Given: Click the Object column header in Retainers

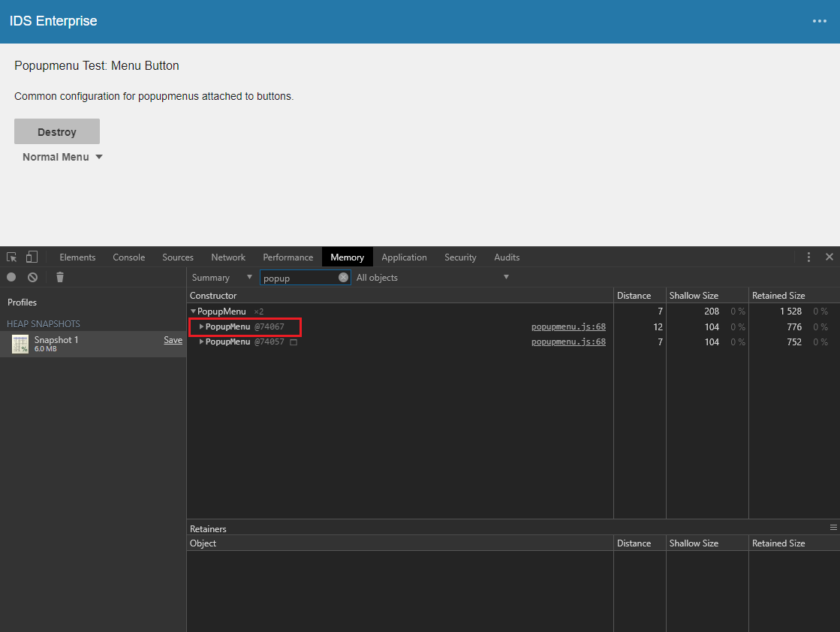Looking at the screenshot, I should click(x=399, y=543).
